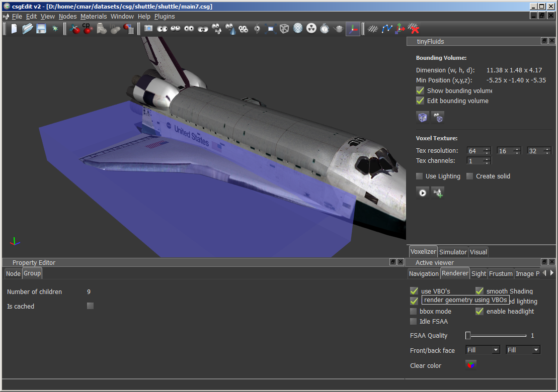Click the camera snapshot toolbar icon
Viewport: 558px width, 392px height.
tap(148, 29)
